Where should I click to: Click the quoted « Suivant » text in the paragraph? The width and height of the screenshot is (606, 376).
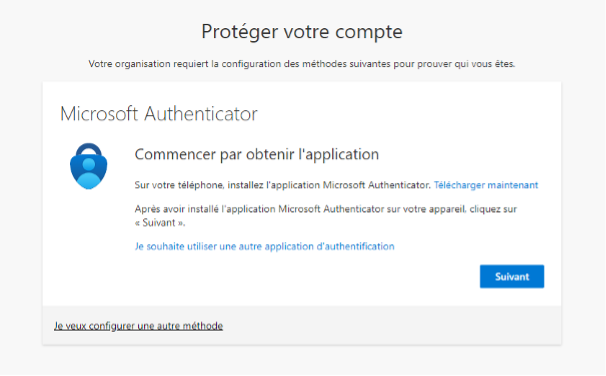click(x=160, y=223)
